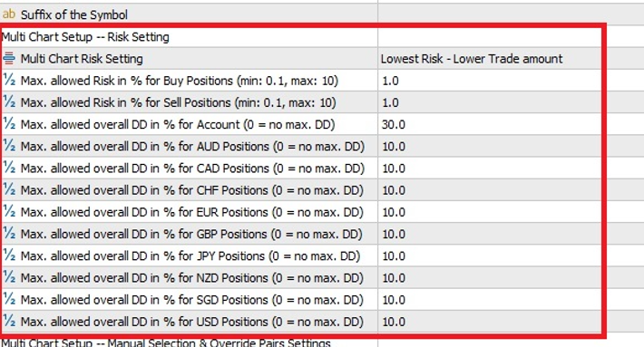Click the ½ icon on the Account DD row
Screen dimensions: 644x347
point(9,124)
